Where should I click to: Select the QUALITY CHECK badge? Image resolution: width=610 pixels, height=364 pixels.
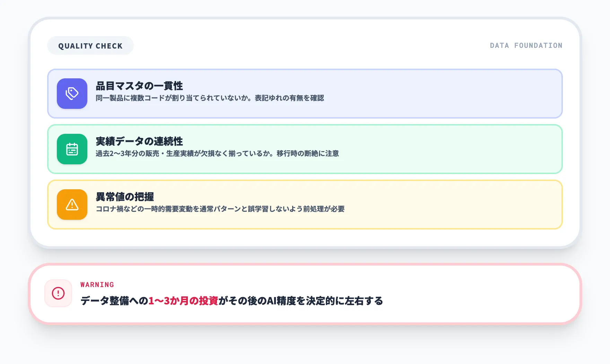(90, 45)
